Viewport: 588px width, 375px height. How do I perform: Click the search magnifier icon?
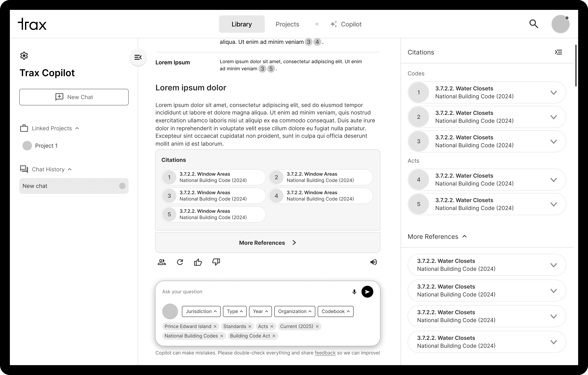coord(534,24)
